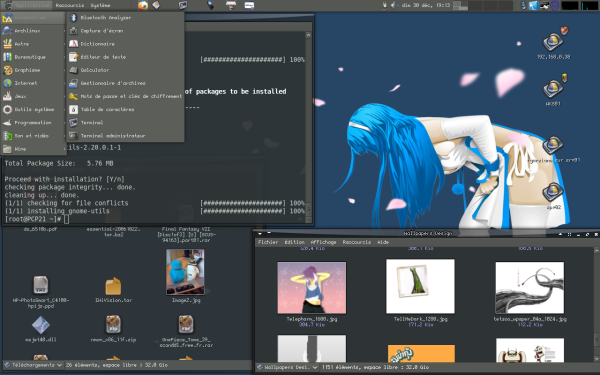Expand the Bureautique submenu

tap(33, 57)
